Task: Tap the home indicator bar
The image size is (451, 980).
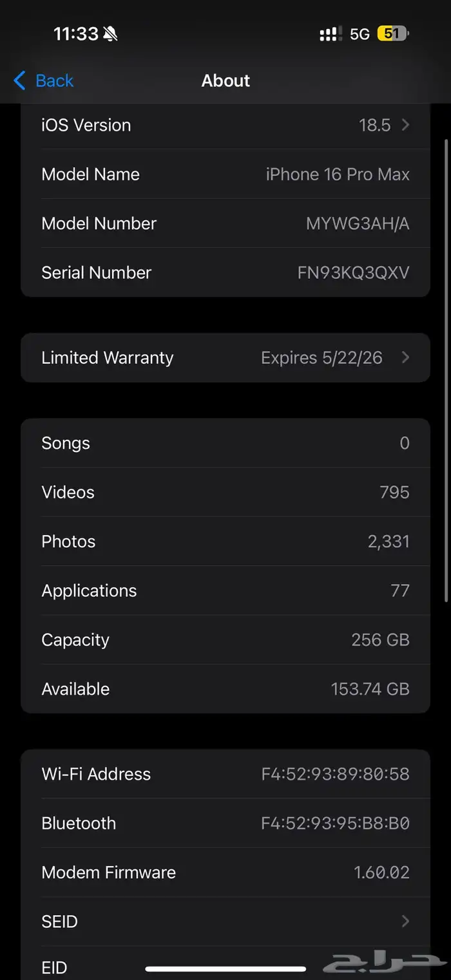Action: [x=225, y=968]
